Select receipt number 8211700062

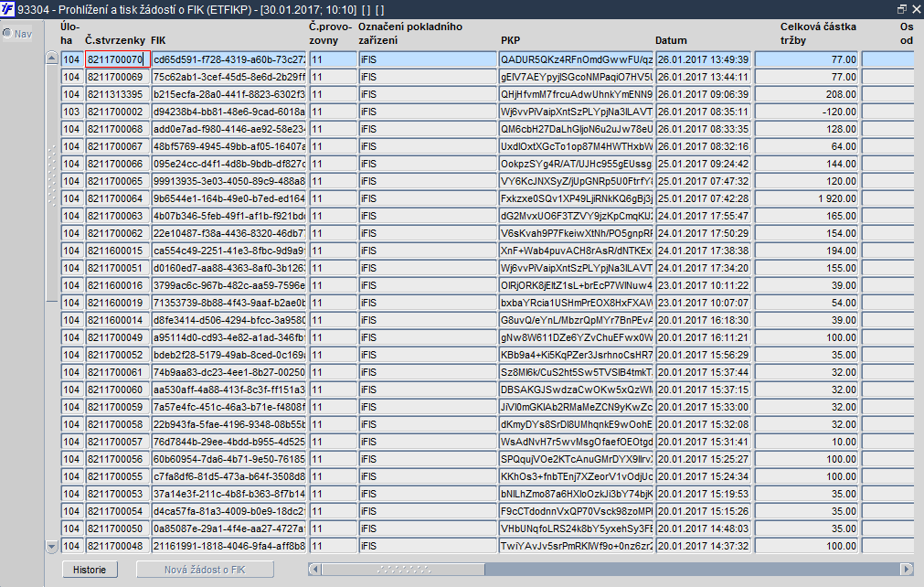tap(118, 233)
